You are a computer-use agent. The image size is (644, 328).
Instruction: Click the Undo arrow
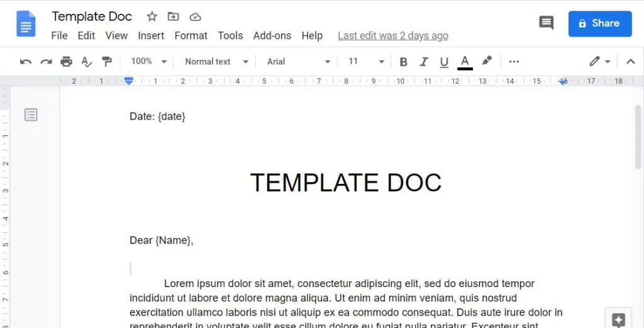point(25,62)
